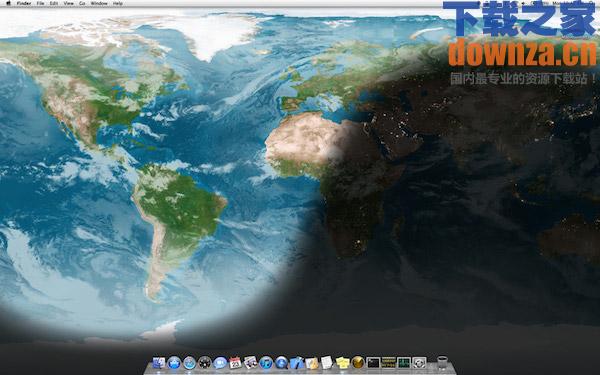Open the TextEdit document icon
The height and width of the screenshot is (375, 600).
pyautogui.click(x=327, y=362)
